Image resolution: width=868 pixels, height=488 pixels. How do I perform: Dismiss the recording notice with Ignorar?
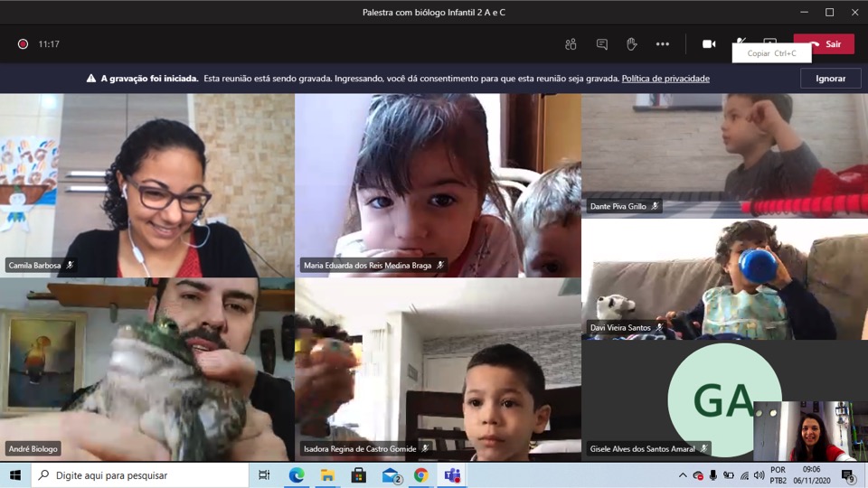coord(830,79)
